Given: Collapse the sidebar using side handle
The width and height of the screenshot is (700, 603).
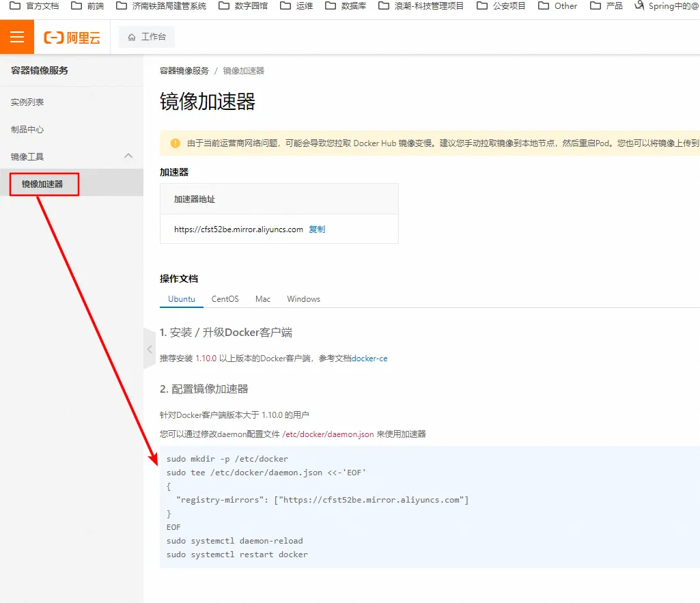Looking at the screenshot, I should (150, 349).
